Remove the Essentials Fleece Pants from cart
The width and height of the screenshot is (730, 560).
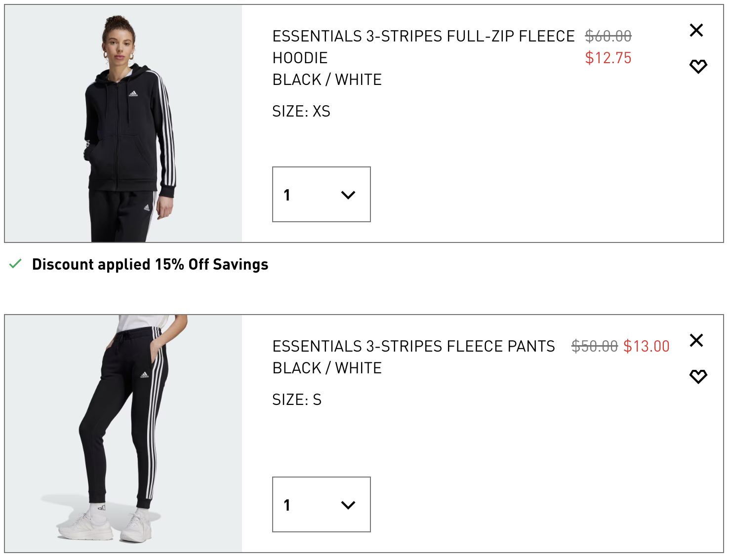696,340
